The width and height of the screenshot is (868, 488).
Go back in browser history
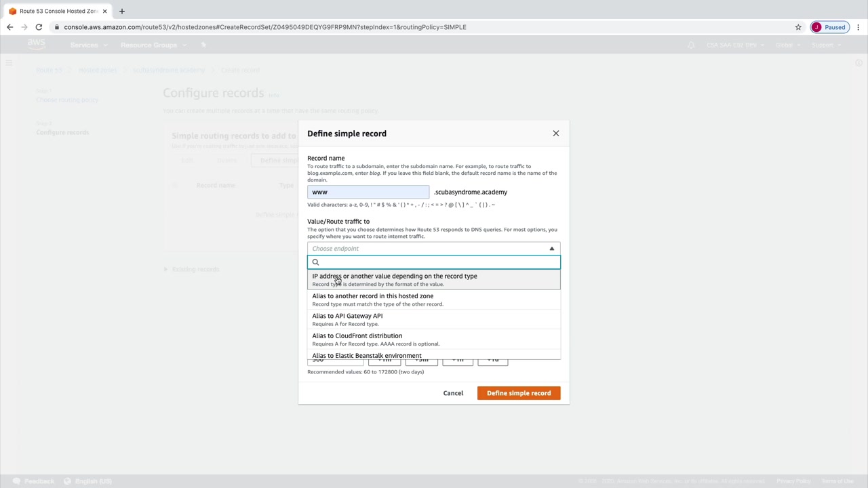click(9, 27)
